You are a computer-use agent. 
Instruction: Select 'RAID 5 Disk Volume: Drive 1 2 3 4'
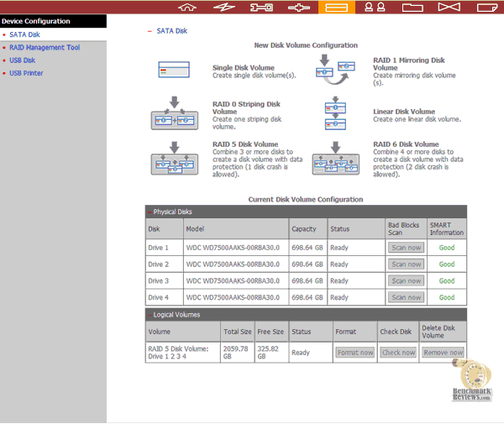[x=183, y=353]
